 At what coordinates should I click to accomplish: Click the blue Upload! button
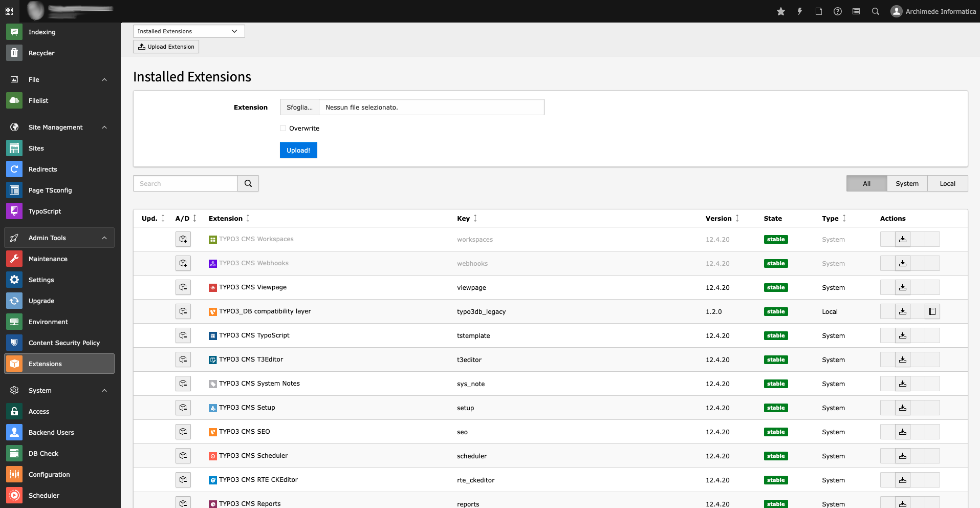pyautogui.click(x=298, y=150)
